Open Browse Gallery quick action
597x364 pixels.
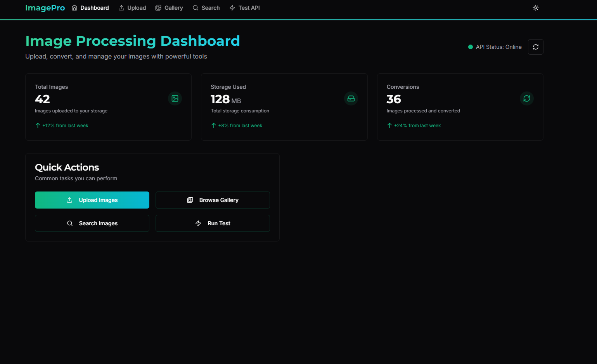click(213, 200)
